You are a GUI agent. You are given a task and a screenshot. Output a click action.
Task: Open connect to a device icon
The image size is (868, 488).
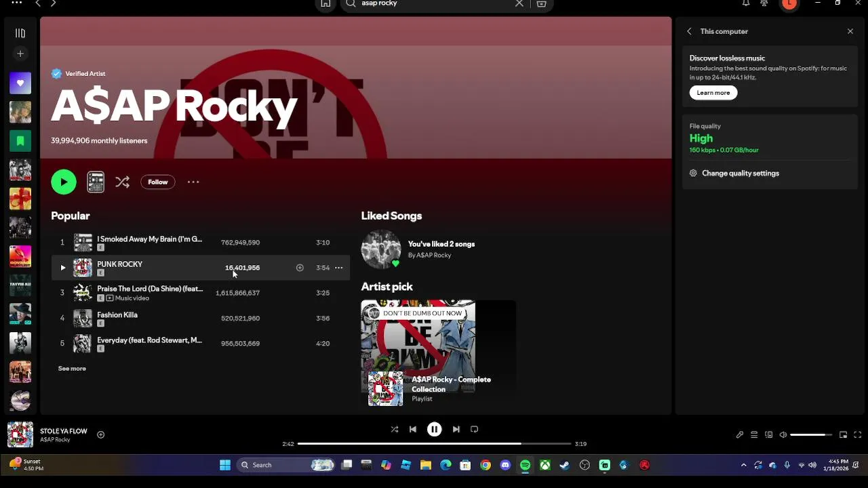(769, 434)
